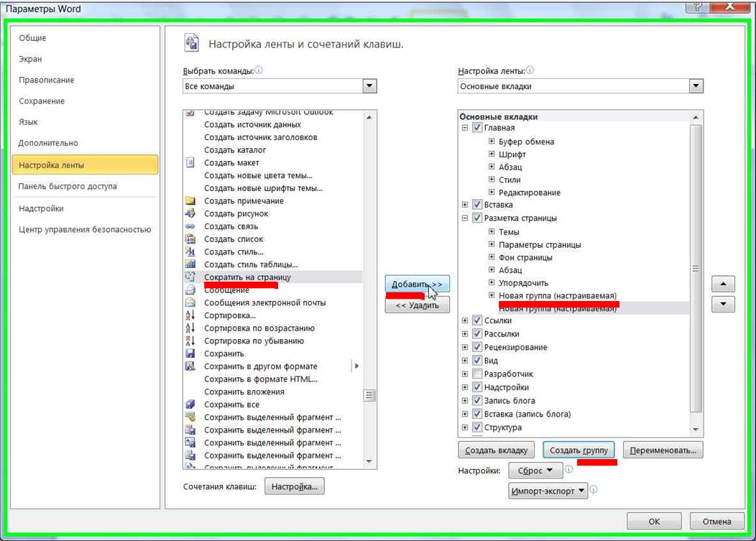
Task: Click the Создать связь link icon
Action: point(190,226)
